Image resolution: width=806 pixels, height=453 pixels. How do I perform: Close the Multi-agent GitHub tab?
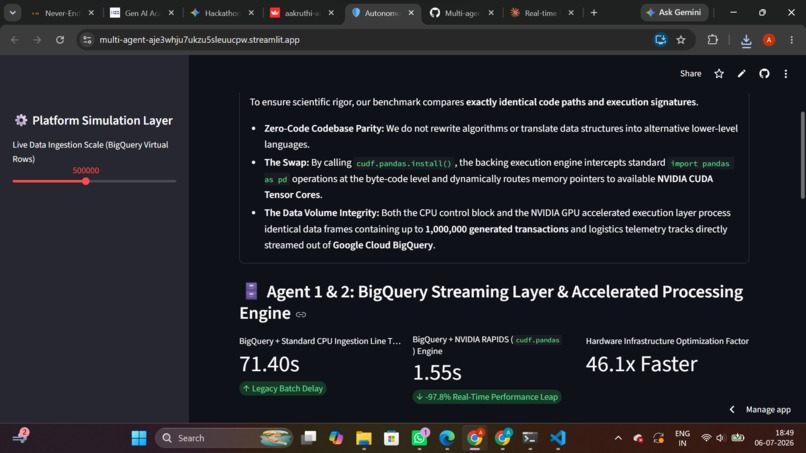pos(491,13)
